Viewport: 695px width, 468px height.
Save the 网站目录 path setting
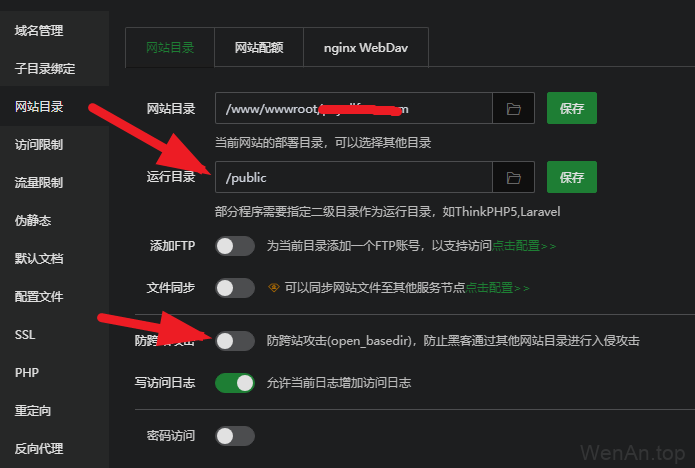coord(572,108)
